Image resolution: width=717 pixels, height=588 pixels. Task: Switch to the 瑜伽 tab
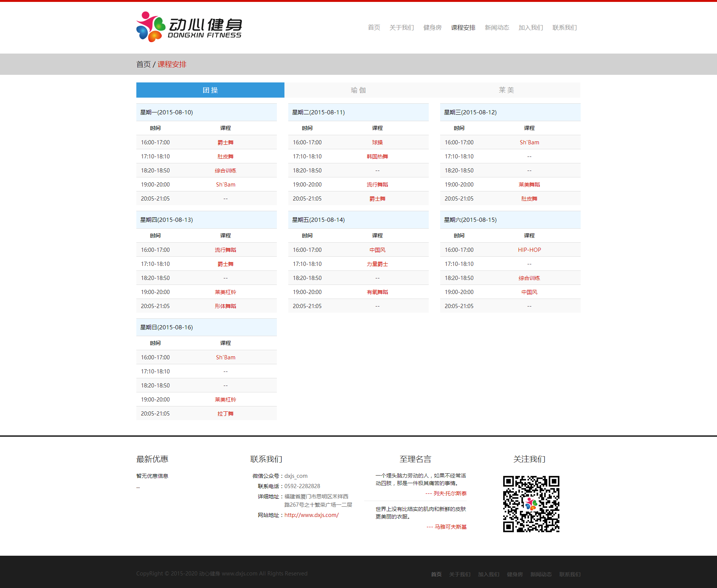click(x=358, y=90)
